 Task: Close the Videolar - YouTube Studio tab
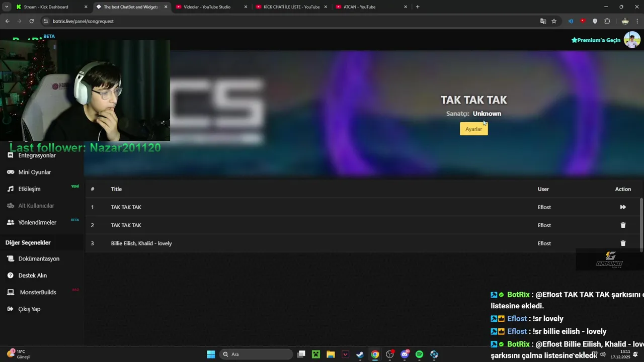[x=246, y=7]
